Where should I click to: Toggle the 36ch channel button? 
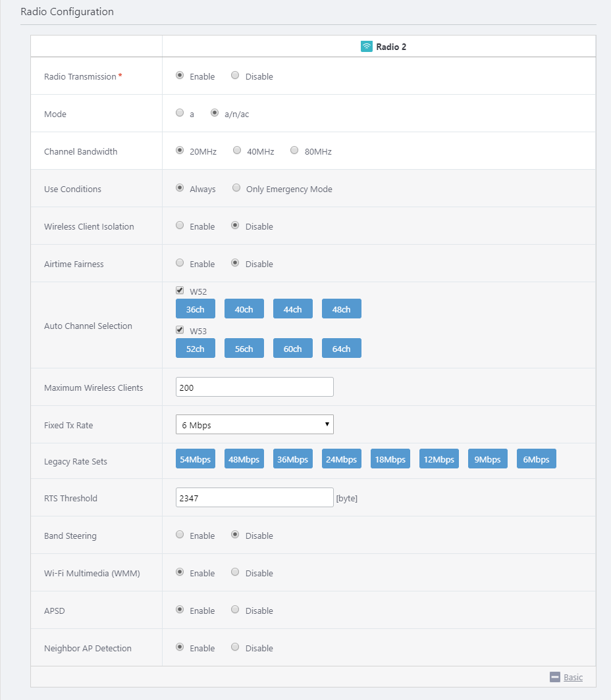tap(195, 309)
